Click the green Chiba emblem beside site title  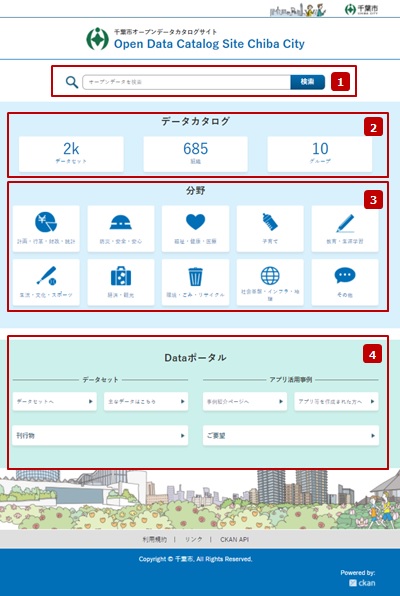(x=97, y=39)
